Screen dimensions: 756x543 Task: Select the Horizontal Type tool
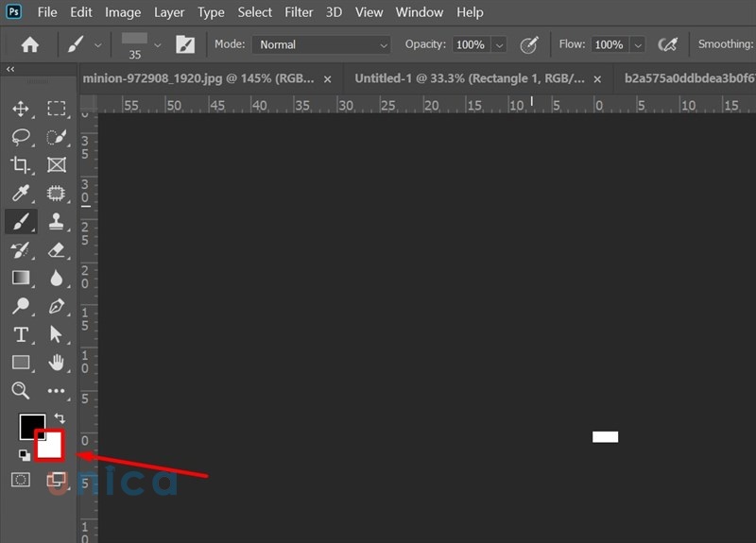(x=21, y=334)
